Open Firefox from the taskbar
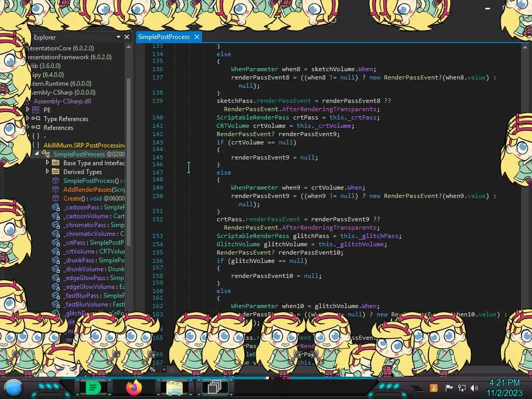Image resolution: width=532 pixels, height=399 pixels. coord(134,388)
